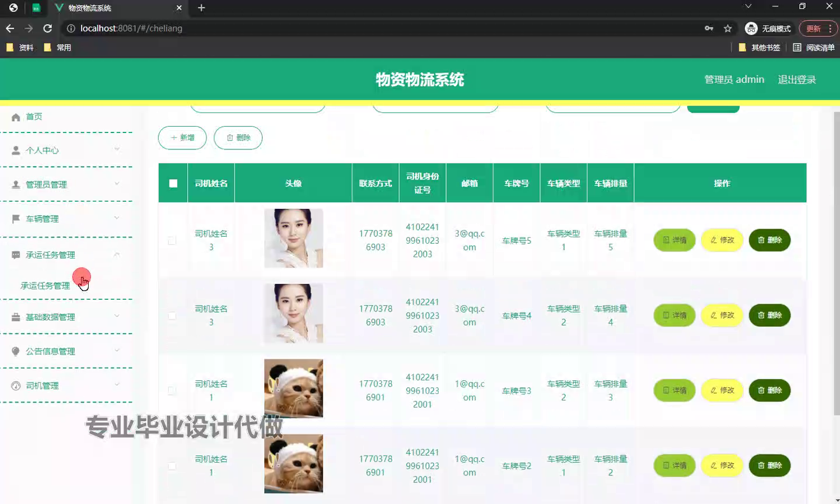Expand the 车辆管理 chevron
The height and width of the screenshot is (504, 840).
117,218
